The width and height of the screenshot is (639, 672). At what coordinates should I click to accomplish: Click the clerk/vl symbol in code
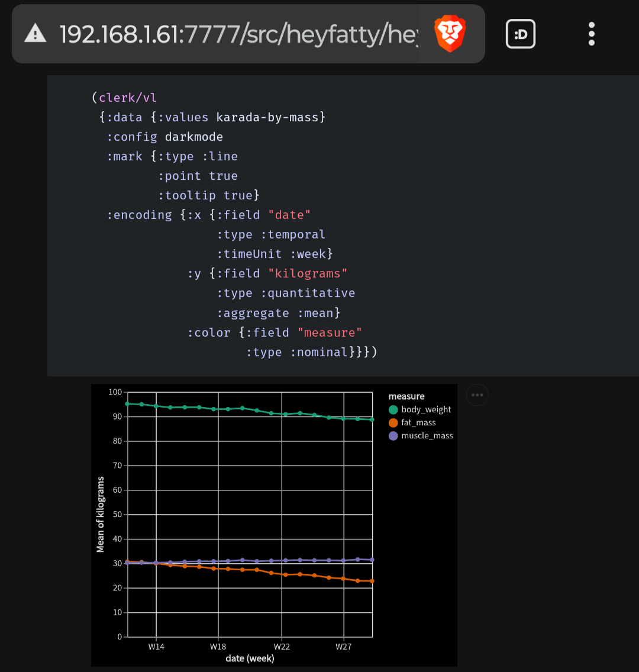click(x=128, y=98)
